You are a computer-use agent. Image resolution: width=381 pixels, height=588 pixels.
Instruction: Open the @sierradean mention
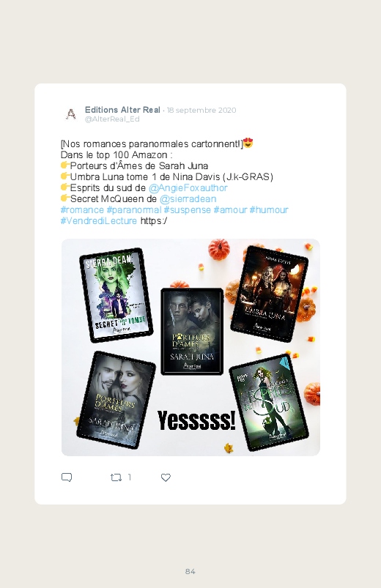[x=188, y=198]
